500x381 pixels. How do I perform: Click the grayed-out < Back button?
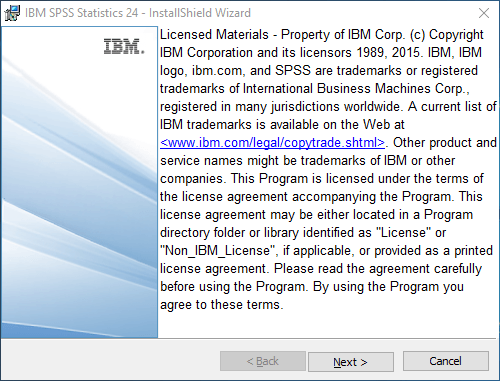(263, 361)
